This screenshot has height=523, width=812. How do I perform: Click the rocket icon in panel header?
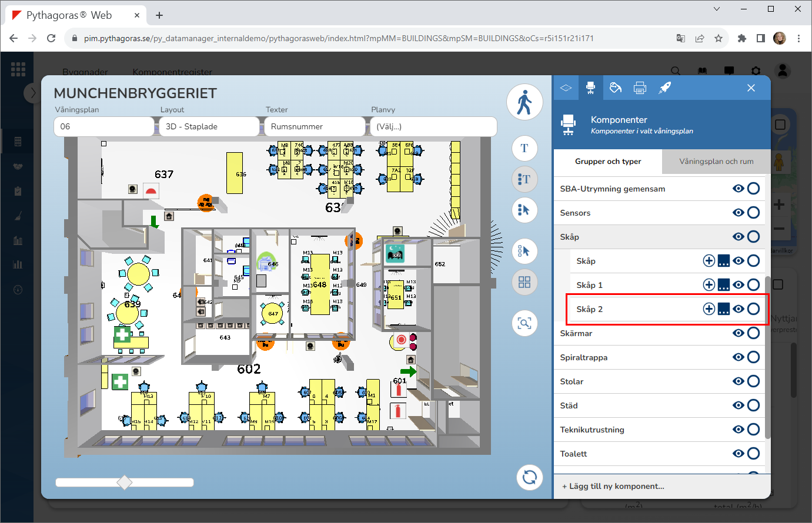664,88
